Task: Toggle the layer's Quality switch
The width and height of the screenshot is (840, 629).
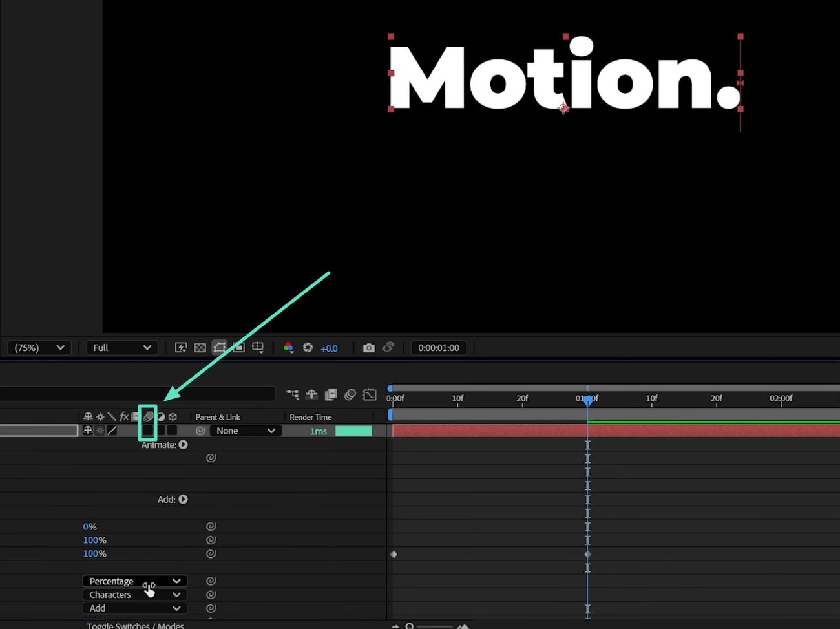Action: click(x=112, y=431)
